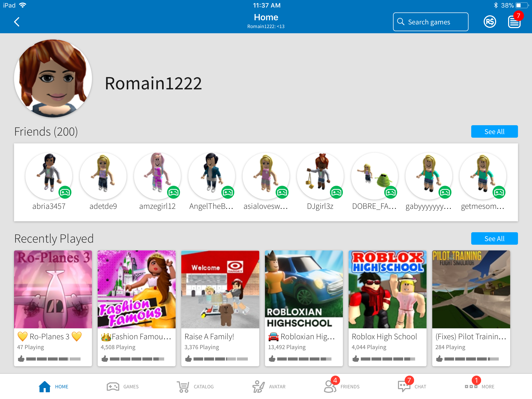Open the Robux balance icon

tap(490, 22)
